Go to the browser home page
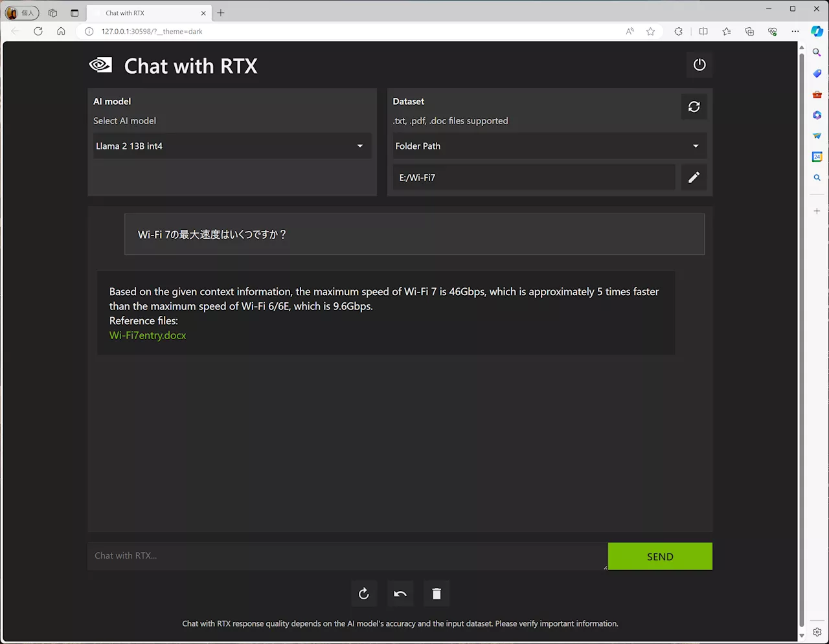The height and width of the screenshot is (644, 829). coord(61,31)
